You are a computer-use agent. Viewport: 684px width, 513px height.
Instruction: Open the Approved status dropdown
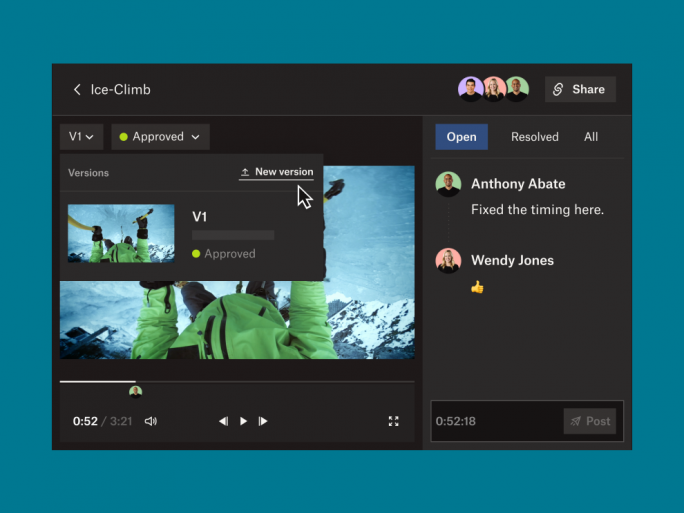[x=161, y=137]
